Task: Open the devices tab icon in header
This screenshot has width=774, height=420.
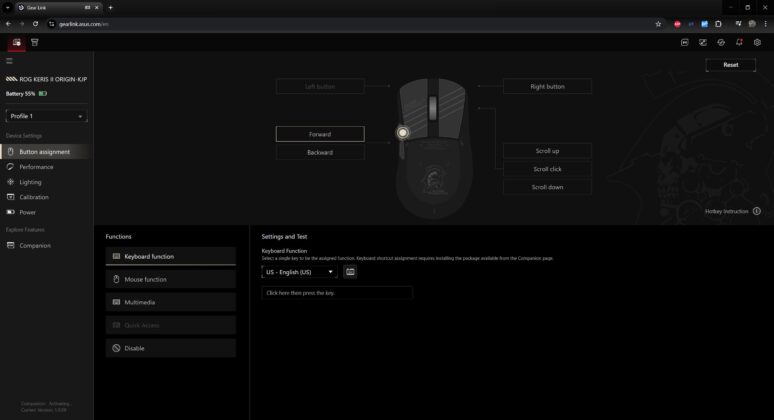Action: click(16, 42)
